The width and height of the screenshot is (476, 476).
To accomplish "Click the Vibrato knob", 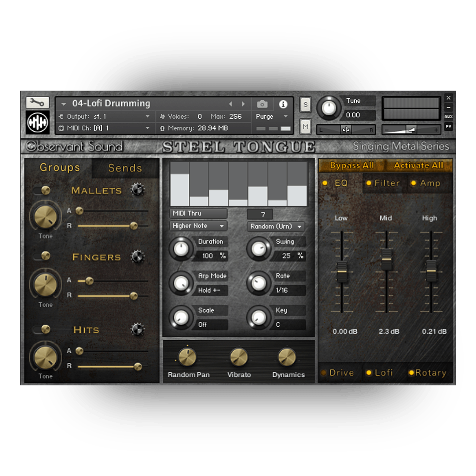I will click(x=239, y=357).
